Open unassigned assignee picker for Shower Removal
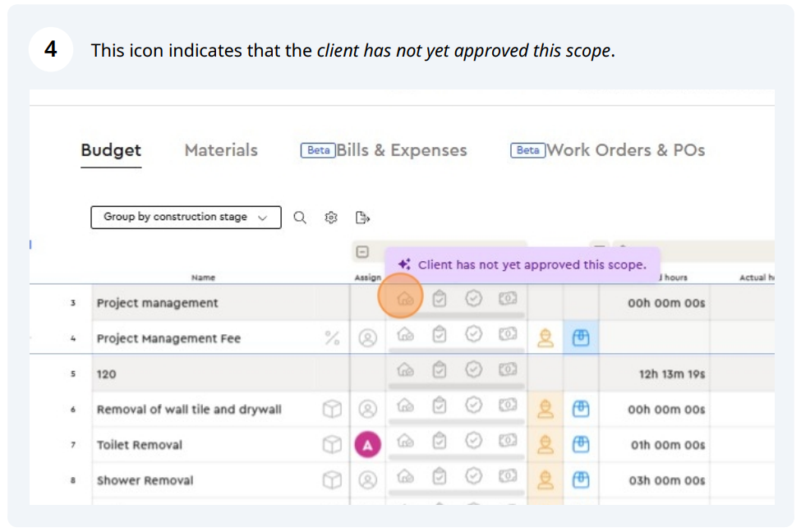 pos(367,479)
